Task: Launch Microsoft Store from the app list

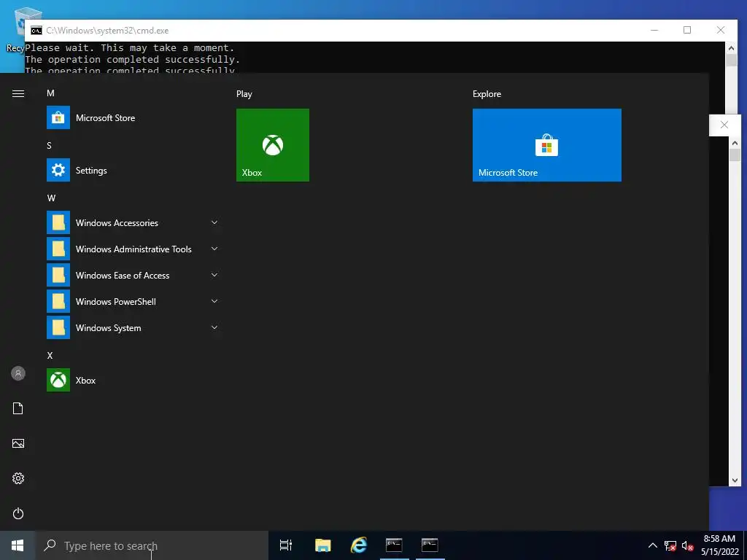Action: pos(133,118)
